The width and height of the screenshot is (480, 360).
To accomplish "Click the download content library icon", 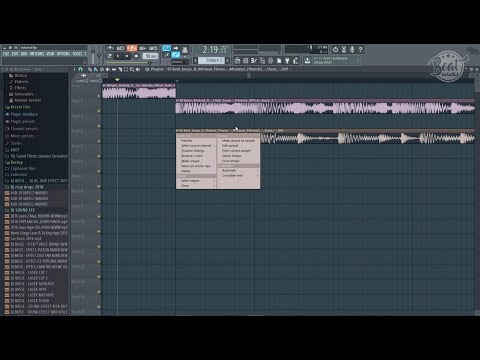I will tap(307, 60).
